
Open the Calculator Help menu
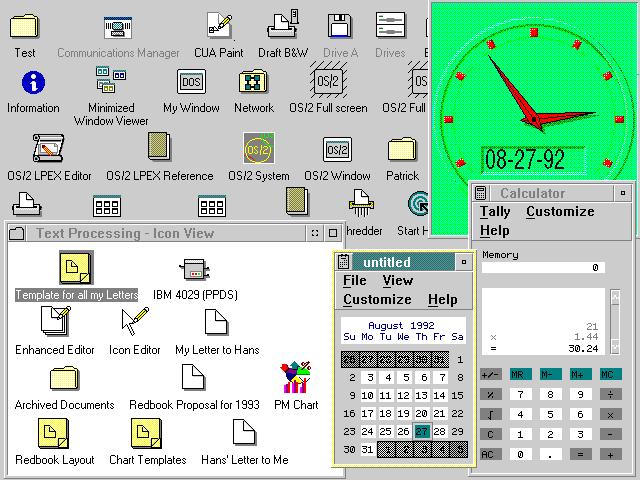point(494,231)
